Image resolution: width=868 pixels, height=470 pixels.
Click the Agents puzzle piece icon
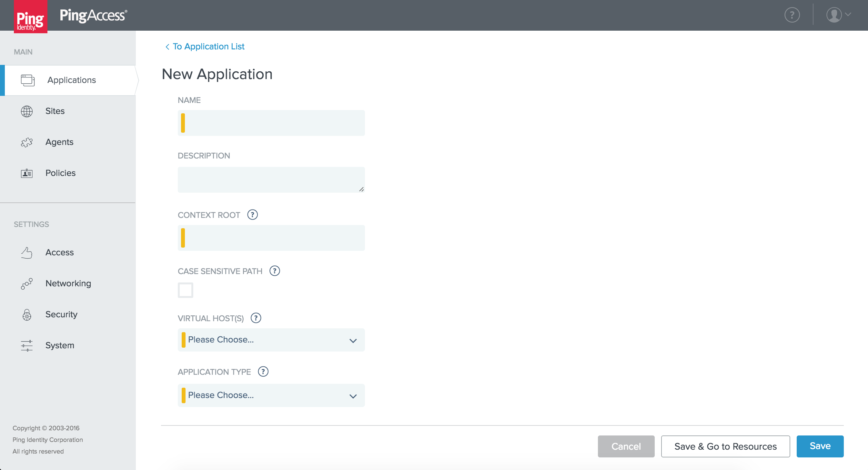point(26,142)
